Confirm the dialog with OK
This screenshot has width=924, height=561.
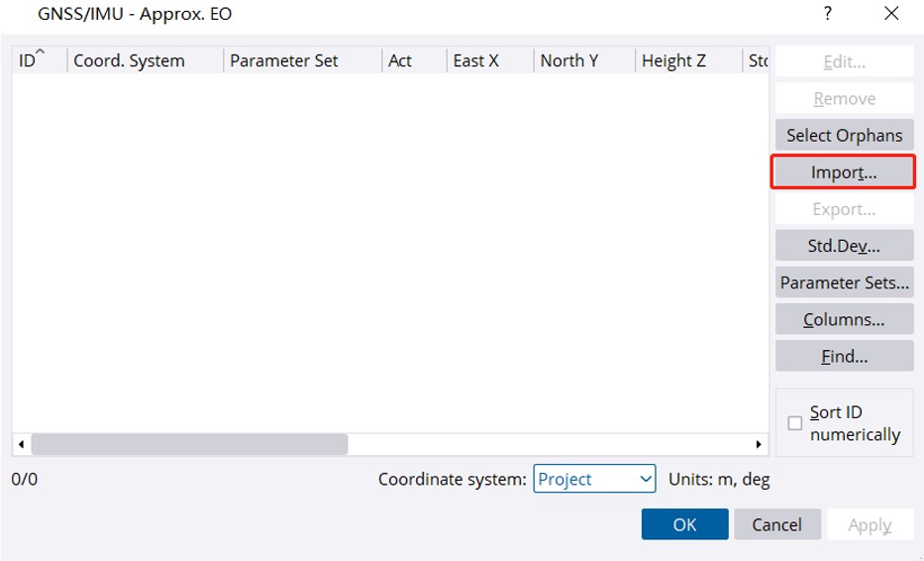click(x=684, y=524)
